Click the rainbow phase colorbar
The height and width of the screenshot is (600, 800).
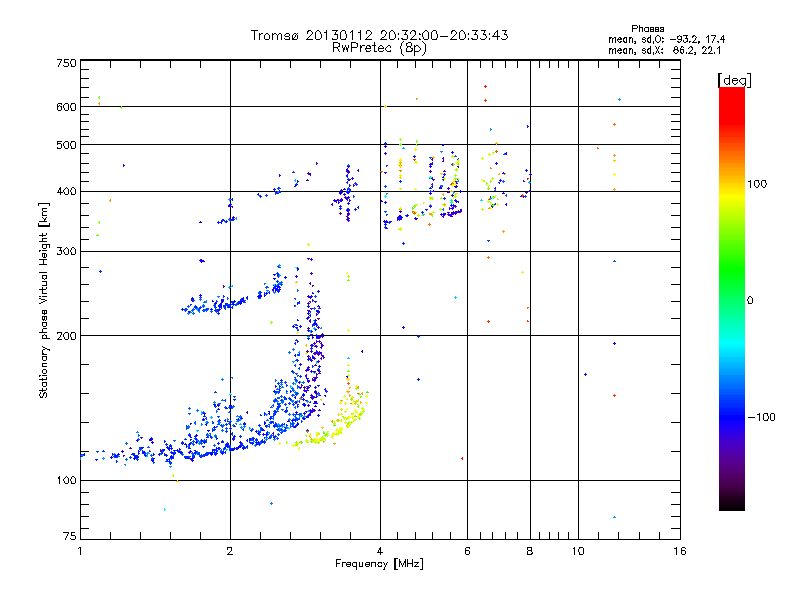point(732,298)
